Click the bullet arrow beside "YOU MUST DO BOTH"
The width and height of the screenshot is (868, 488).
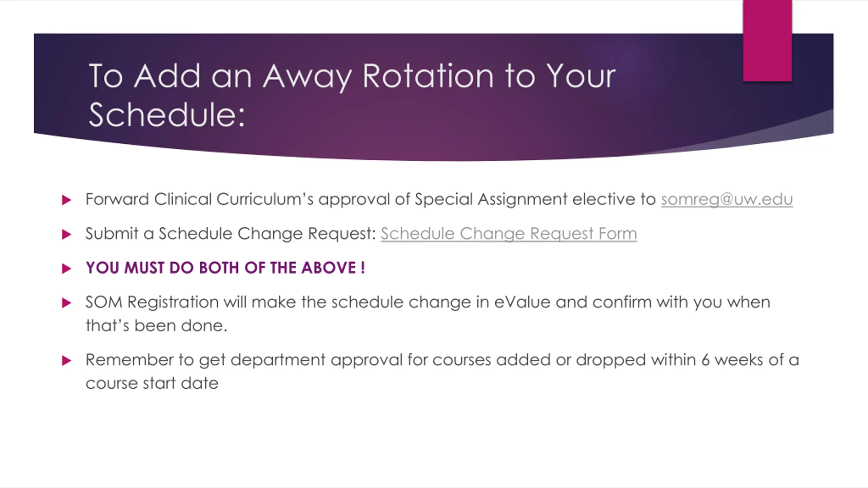click(x=66, y=269)
